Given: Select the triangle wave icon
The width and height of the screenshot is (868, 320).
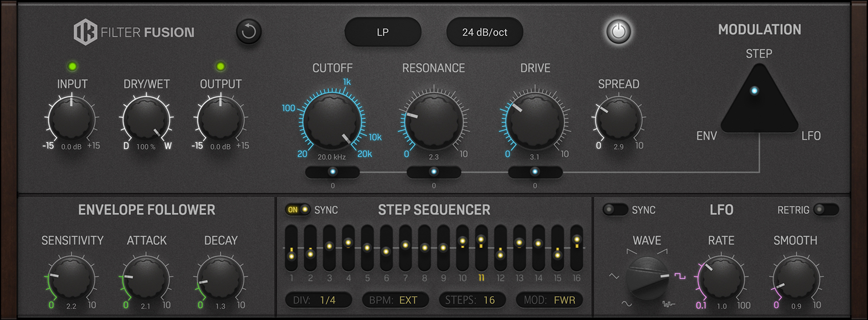Looking at the screenshot, I should coord(614,277).
